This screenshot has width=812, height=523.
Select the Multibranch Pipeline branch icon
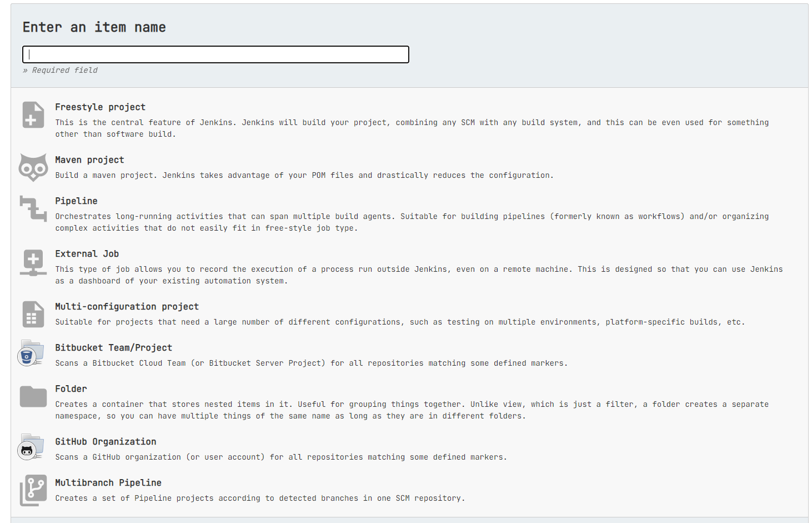(33, 490)
